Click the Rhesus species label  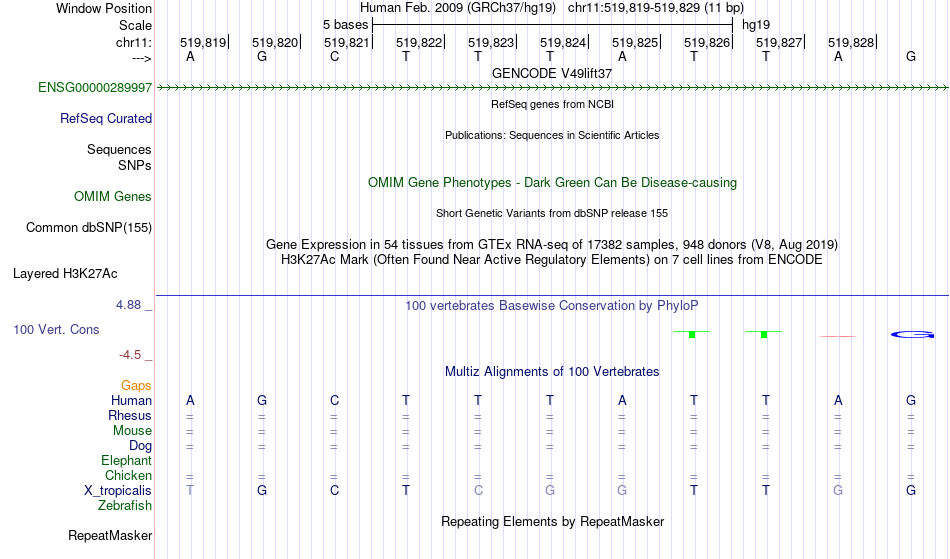pyautogui.click(x=130, y=416)
